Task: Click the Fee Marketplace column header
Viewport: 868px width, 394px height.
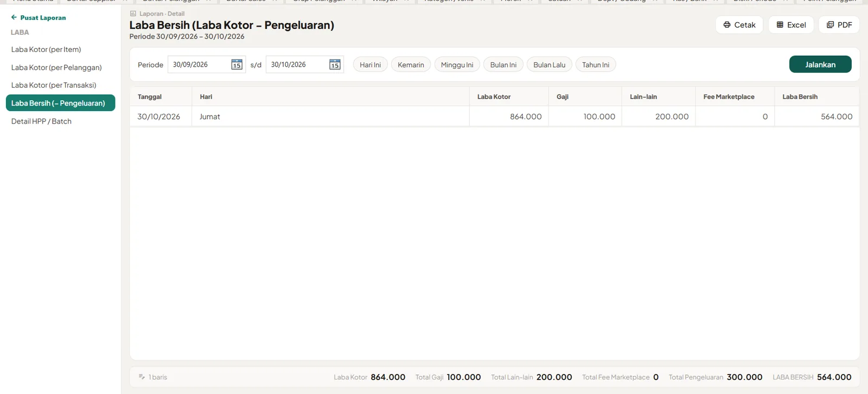Action: point(735,96)
